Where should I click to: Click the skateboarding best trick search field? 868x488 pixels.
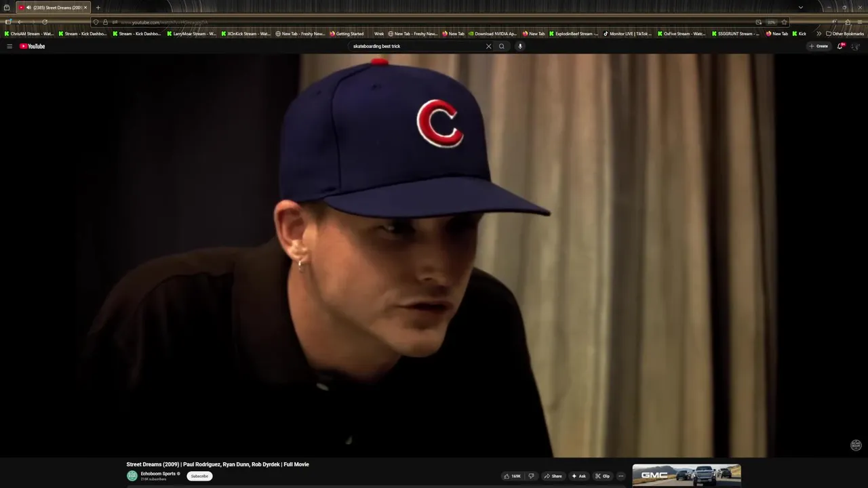tap(417, 46)
